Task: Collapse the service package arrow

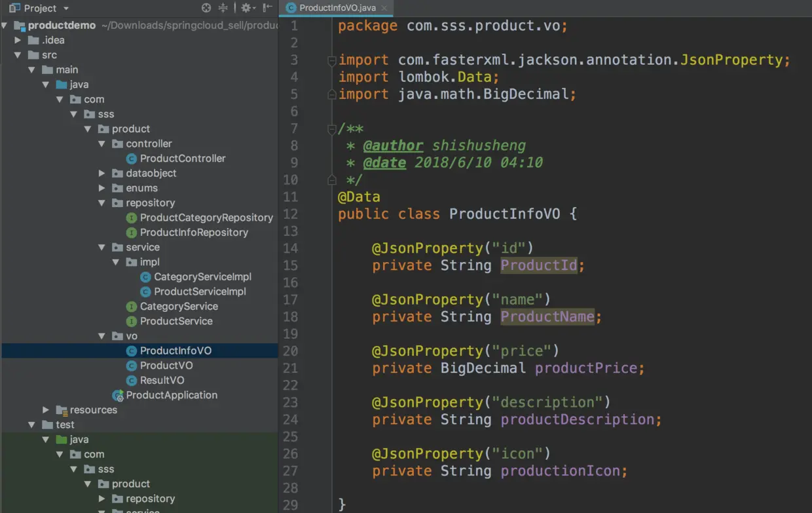Action: click(x=101, y=247)
